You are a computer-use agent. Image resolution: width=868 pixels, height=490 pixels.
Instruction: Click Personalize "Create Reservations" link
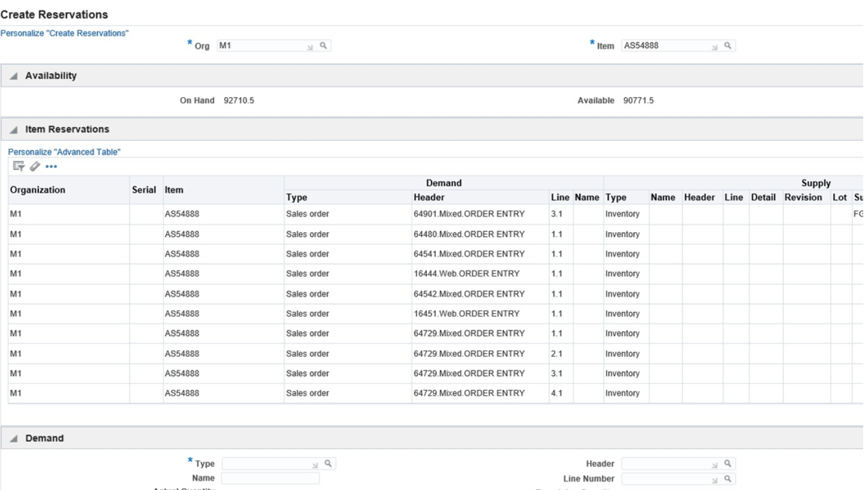(64, 33)
